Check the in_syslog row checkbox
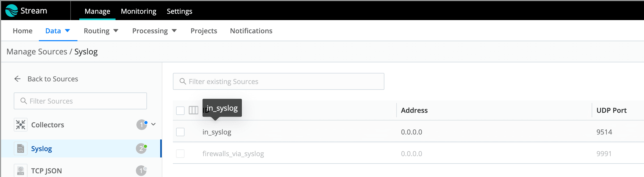644x177 pixels. pyautogui.click(x=180, y=132)
